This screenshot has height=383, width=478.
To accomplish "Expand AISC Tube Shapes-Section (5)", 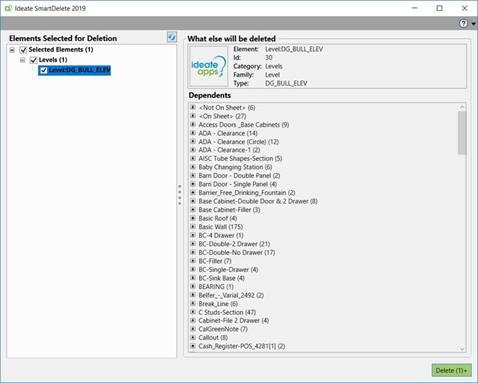I will 193,158.
